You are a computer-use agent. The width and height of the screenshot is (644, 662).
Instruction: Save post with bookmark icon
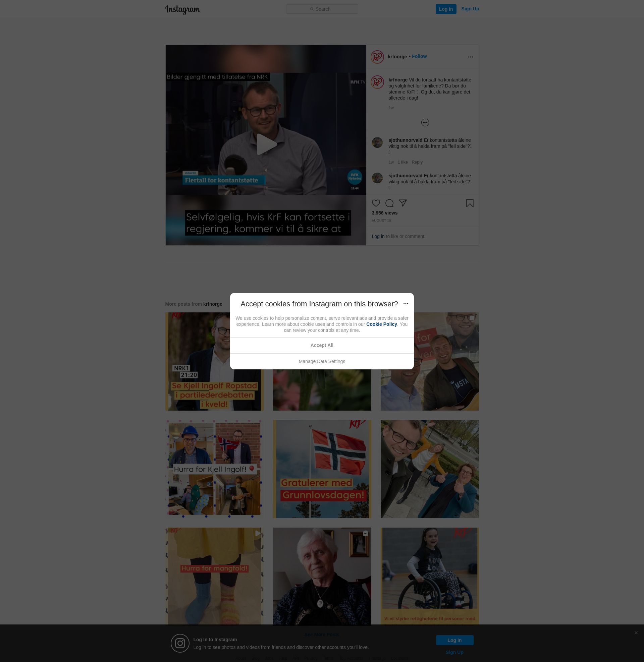click(x=470, y=203)
